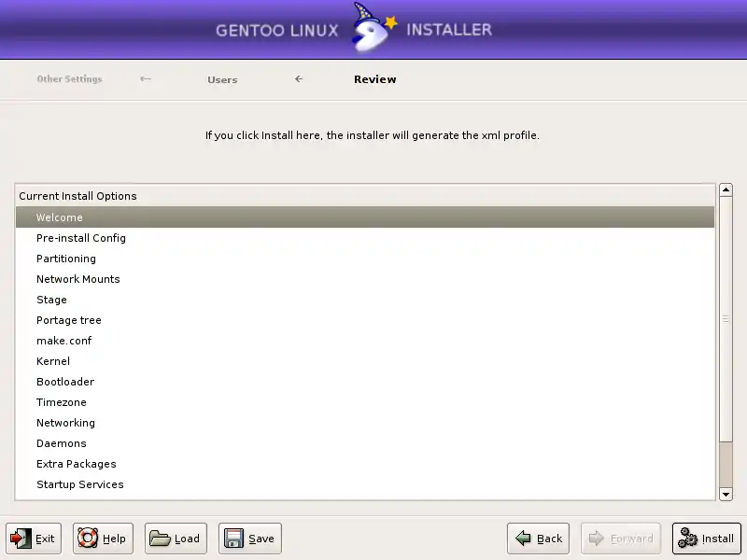The height and width of the screenshot is (560, 747).
Task: Click the Exit door icon
Action: pyautogui.click(x=21, y=539)
